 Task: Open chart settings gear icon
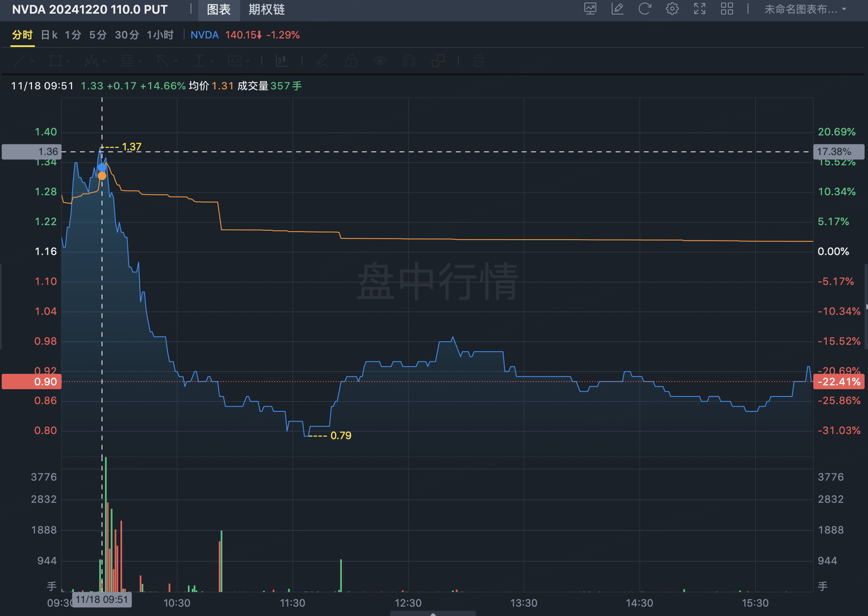[672, 9]
